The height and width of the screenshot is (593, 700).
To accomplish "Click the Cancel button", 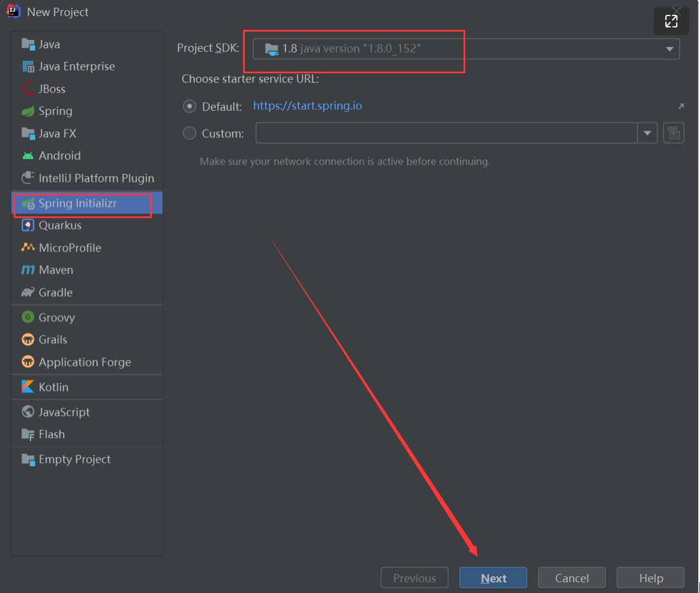I will pos(571,578).
